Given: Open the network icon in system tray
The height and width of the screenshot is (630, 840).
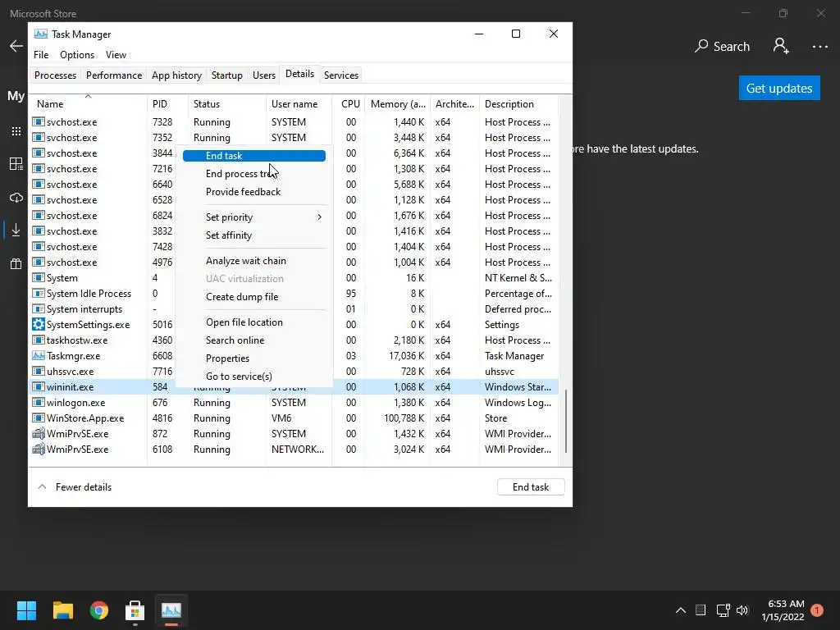Looking at the screenshot, I should pos(724,610).
